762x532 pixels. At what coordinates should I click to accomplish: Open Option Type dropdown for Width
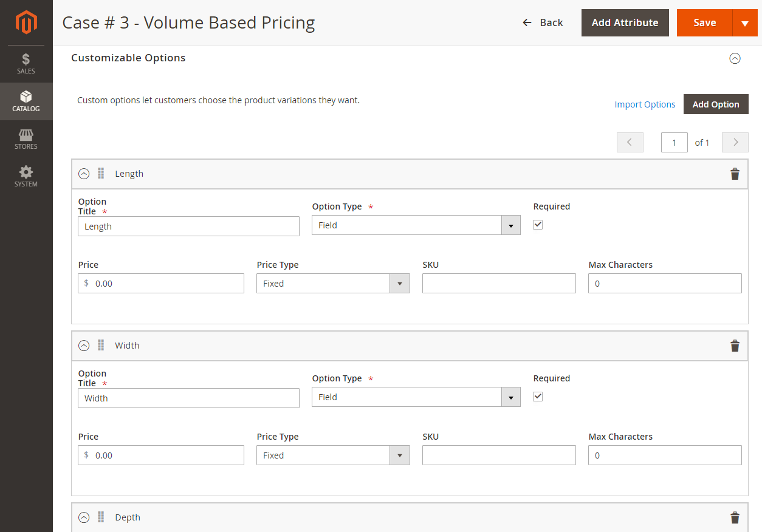416,397
